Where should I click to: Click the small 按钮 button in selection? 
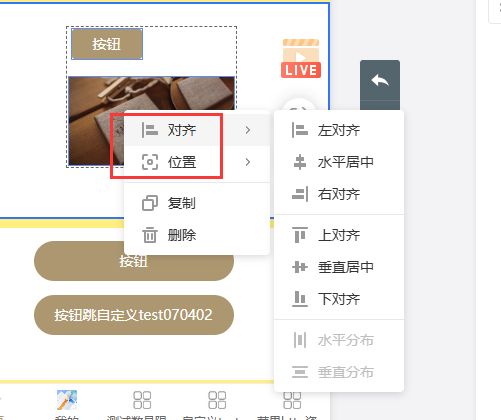[107, 44]
